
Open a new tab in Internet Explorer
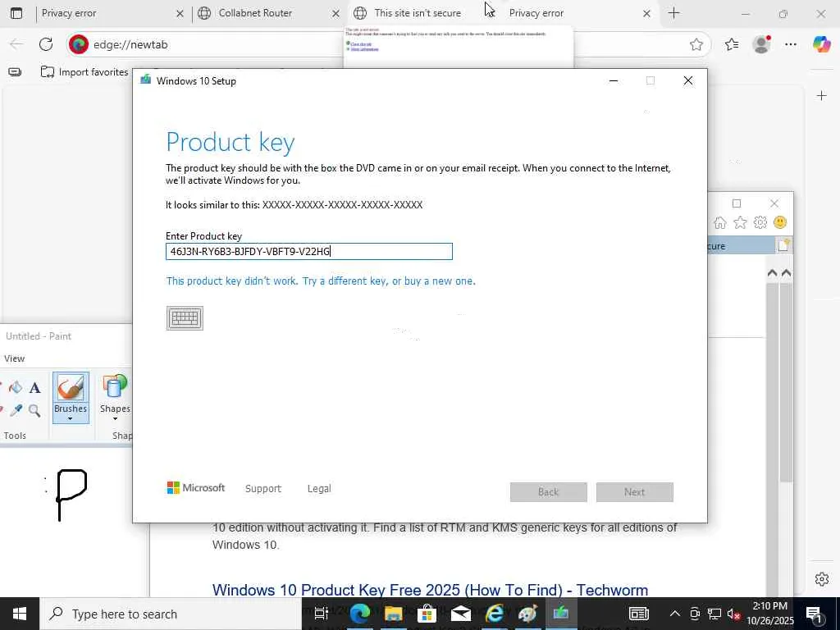783,246
